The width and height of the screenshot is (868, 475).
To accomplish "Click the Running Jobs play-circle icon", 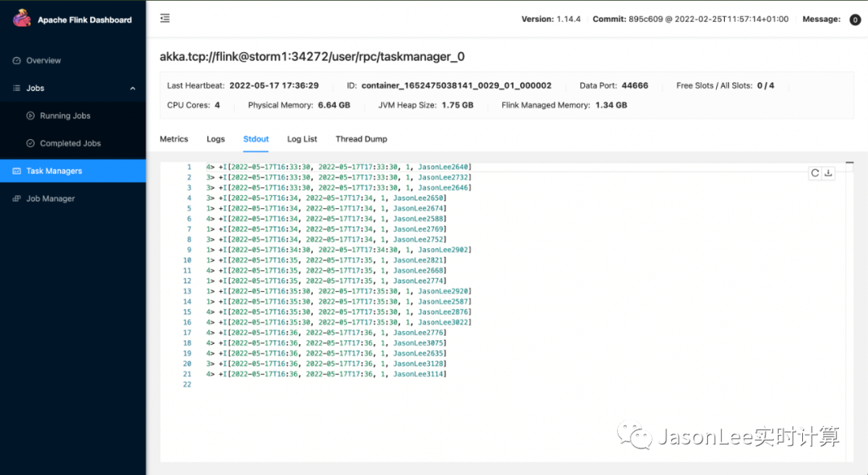I will (31, 116).
